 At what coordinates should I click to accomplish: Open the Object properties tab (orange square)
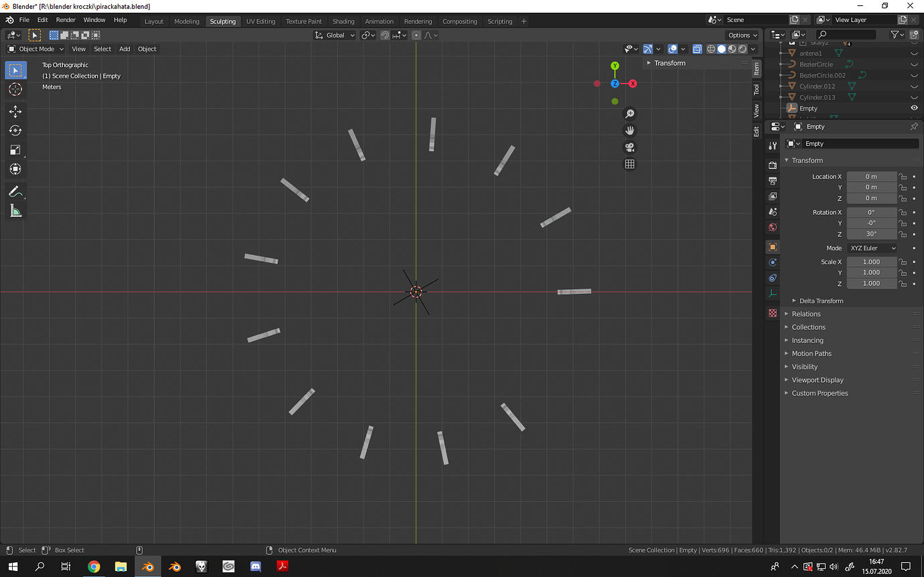pyautogui.click(x=773, y=247)
